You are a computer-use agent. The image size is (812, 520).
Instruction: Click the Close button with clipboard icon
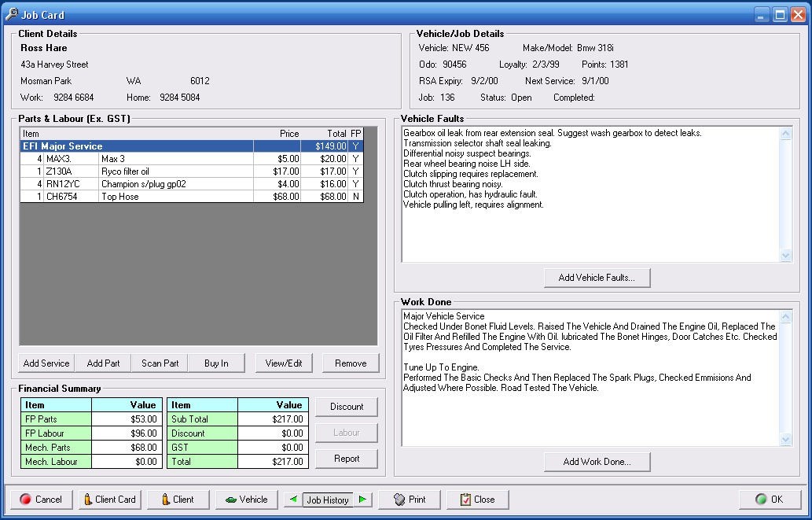(x=477, y=500)
